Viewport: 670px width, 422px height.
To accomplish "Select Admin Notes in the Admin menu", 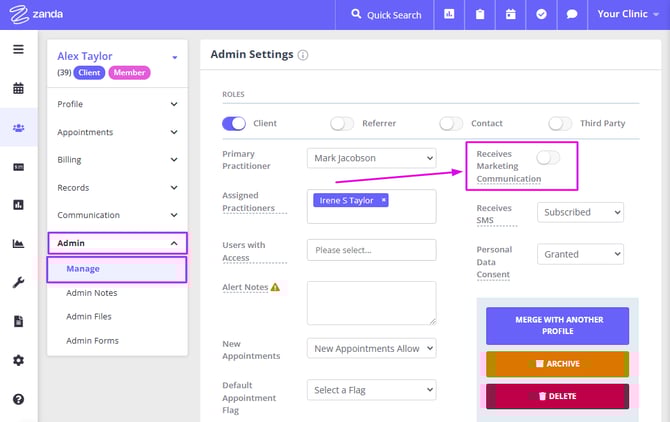I will pyautogui.click(x=92, y=293).
